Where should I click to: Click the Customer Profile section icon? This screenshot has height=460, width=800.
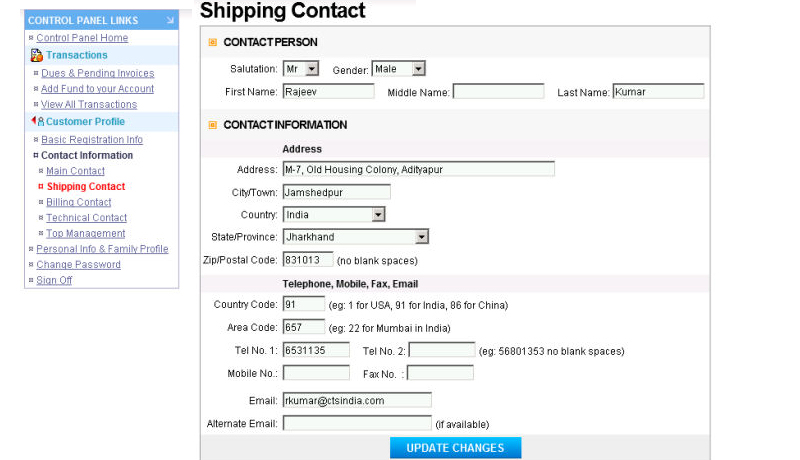pyautogui.click(x=37, y=121)
